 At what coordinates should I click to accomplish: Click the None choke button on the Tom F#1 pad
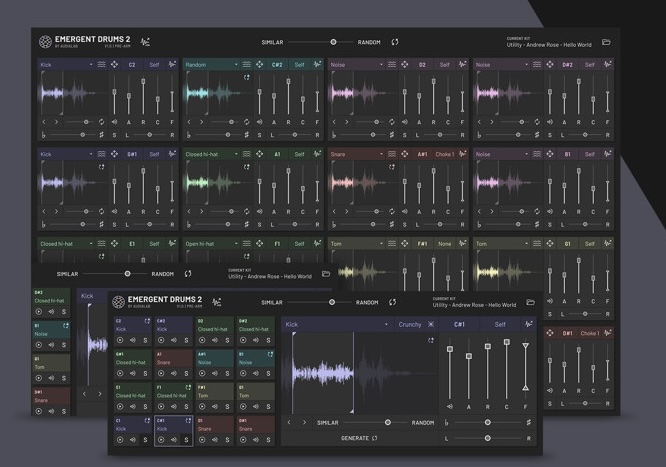point(445,243)
